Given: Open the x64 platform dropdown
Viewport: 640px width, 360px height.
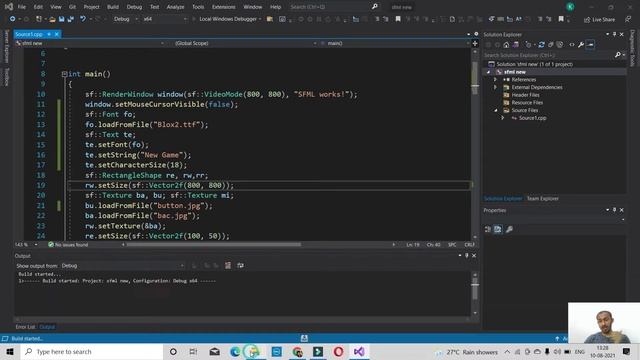Looking at the screenshot, I should [164, 19].
